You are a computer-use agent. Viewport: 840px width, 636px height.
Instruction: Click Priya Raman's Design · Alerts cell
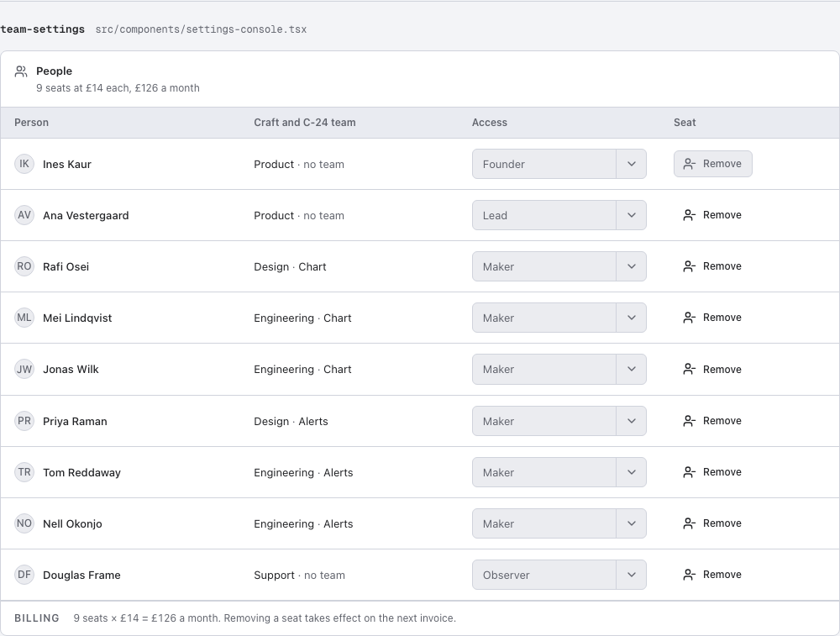[x=291, y=422]
